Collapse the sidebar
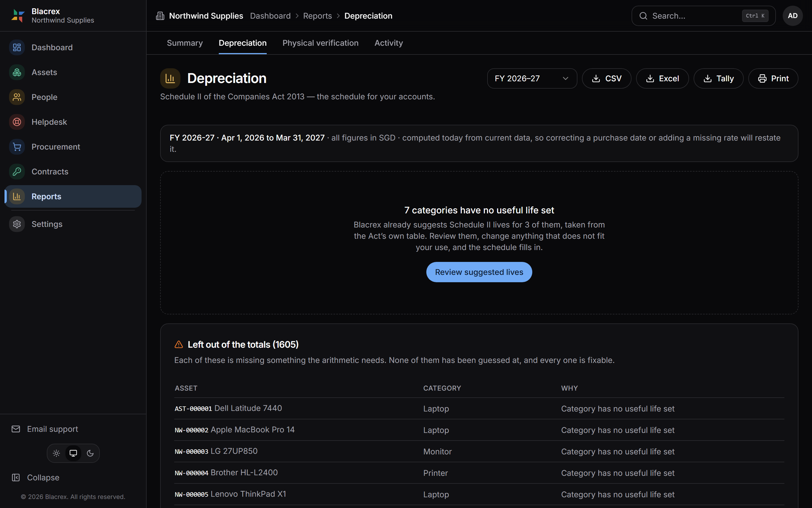This screenshot has height=508, width=812. [x=36, y=478]
